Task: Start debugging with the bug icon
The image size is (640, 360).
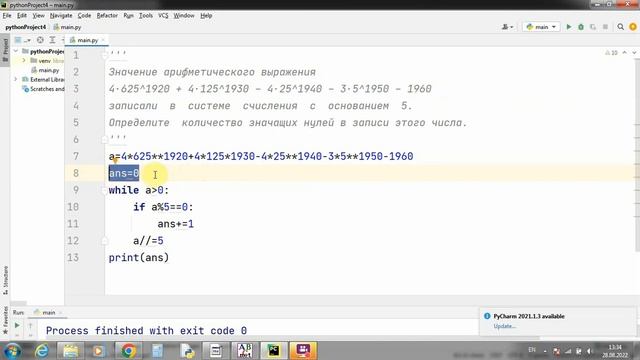Action: 581,27
